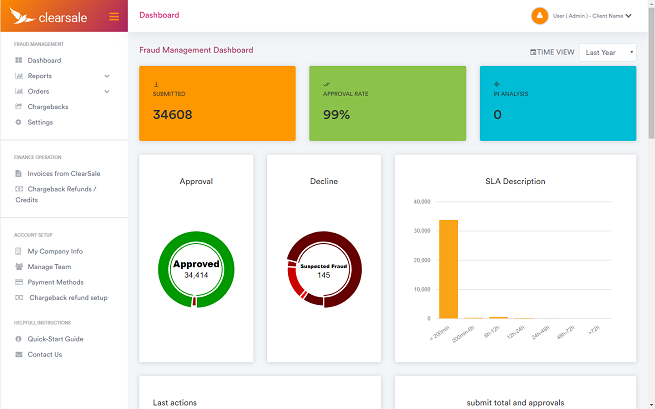This screenshot has width=655, height=409.
Task: Click the Payment Methods card icon
Action: [19, 282]
